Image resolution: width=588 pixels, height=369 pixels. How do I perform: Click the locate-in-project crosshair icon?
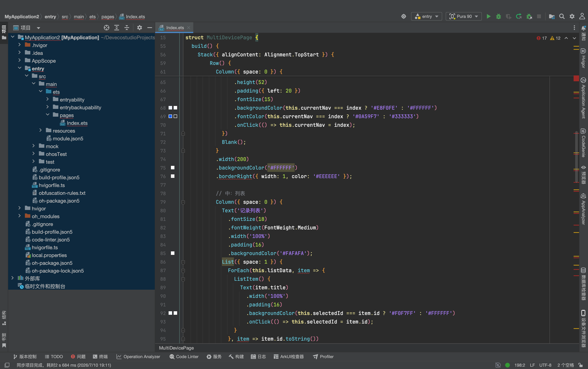(106, 28)
